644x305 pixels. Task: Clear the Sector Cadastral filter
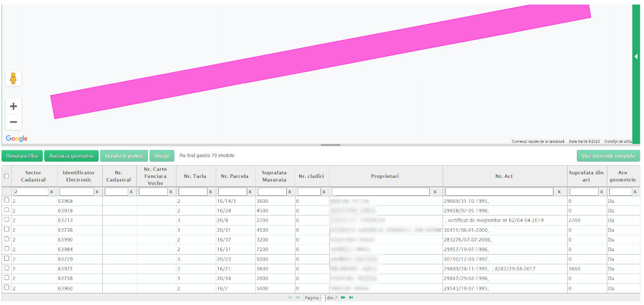(x=51, y=192)
